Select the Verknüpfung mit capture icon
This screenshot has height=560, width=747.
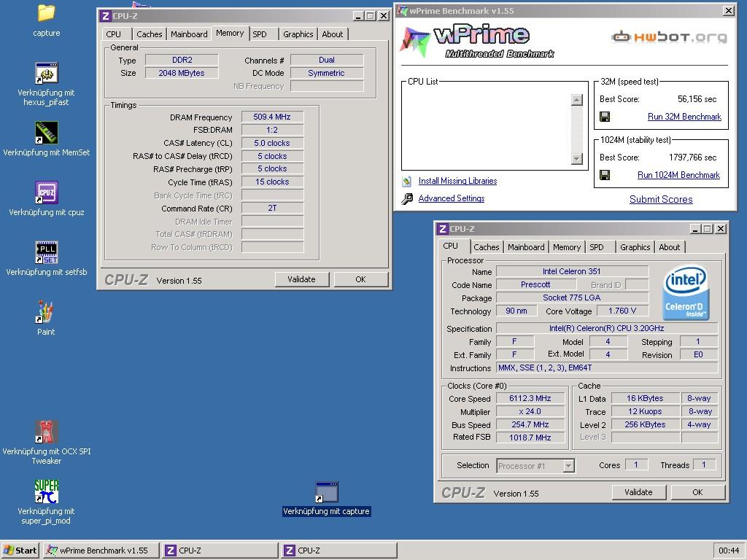[326, 492]
